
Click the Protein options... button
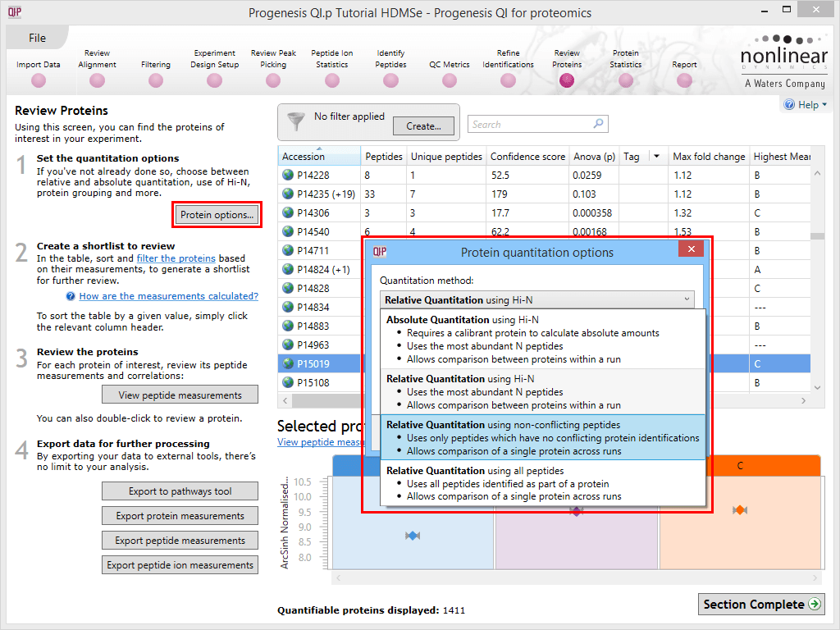click(217, 215)
